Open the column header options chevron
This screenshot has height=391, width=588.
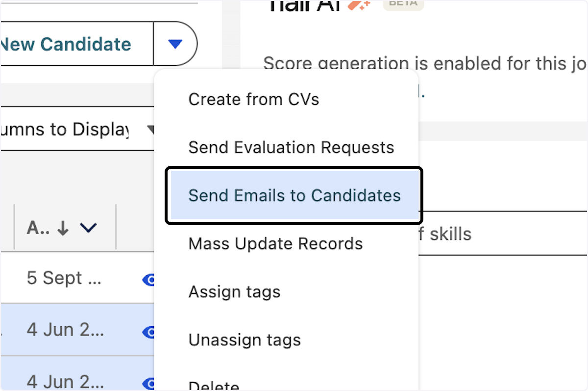[x=88, y=227]
